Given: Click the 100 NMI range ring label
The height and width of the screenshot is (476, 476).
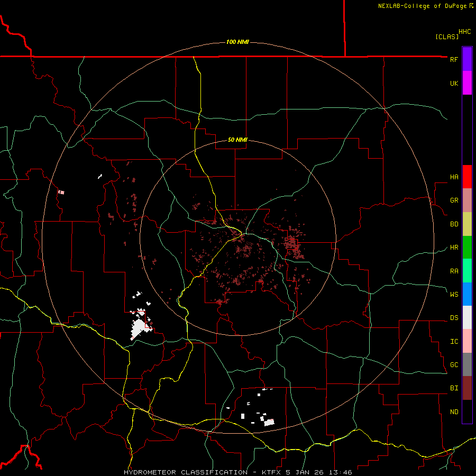Looking at the screenshot, I should (x=237, y=42).
